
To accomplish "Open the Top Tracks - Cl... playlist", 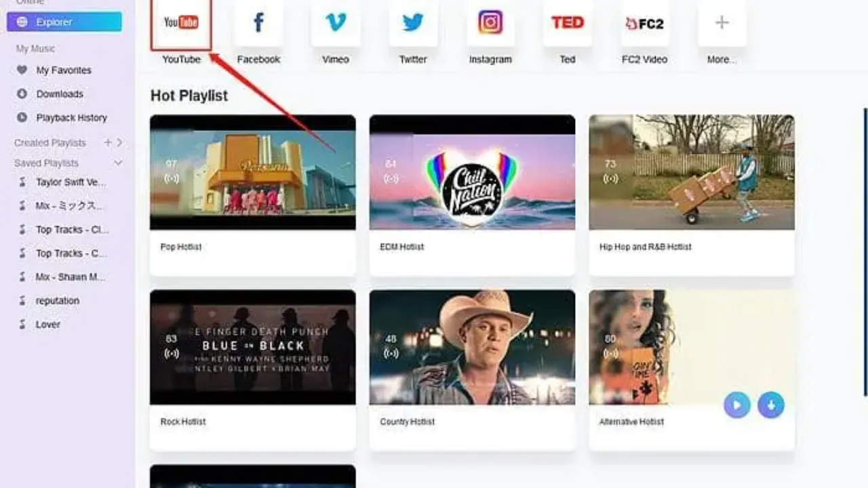I will [72, 230].
